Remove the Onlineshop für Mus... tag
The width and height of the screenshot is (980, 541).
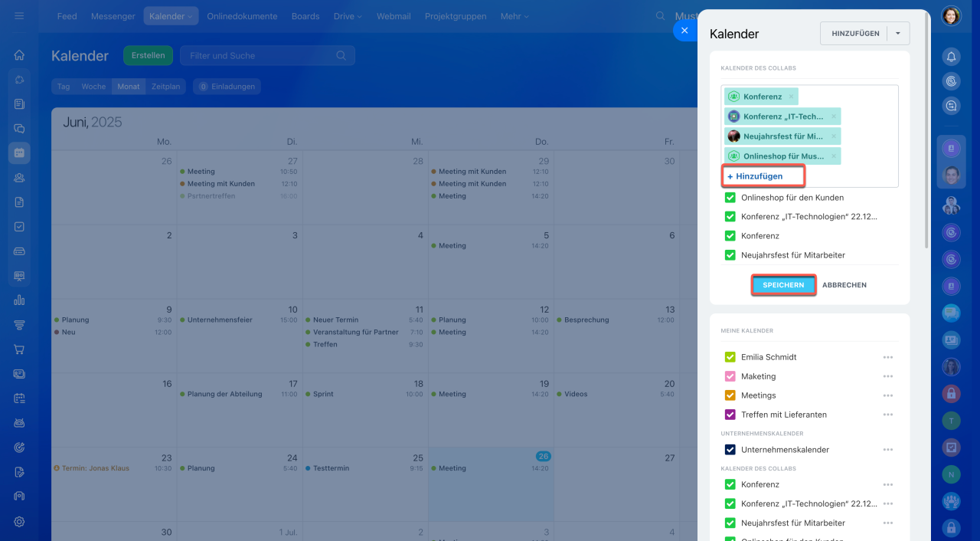tap(834, 156)
